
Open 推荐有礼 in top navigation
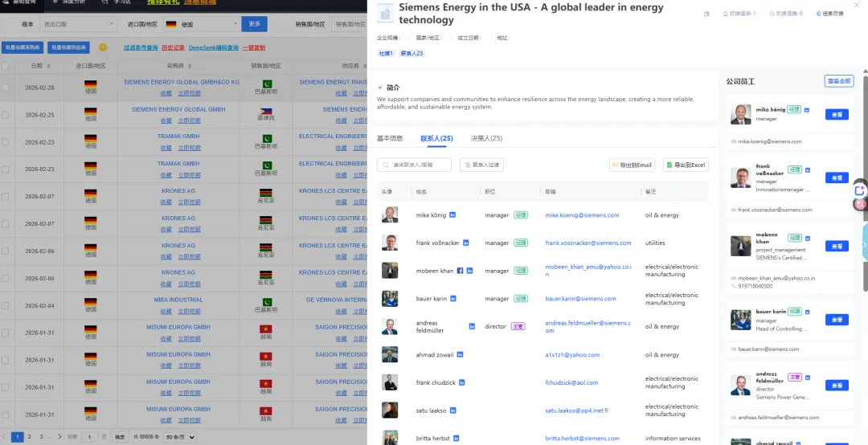click(x=162, y=2)
